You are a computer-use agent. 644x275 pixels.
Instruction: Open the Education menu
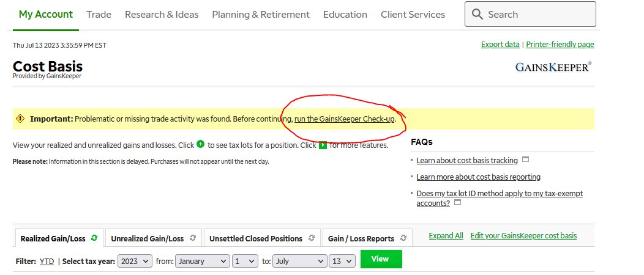coord(345,14)
